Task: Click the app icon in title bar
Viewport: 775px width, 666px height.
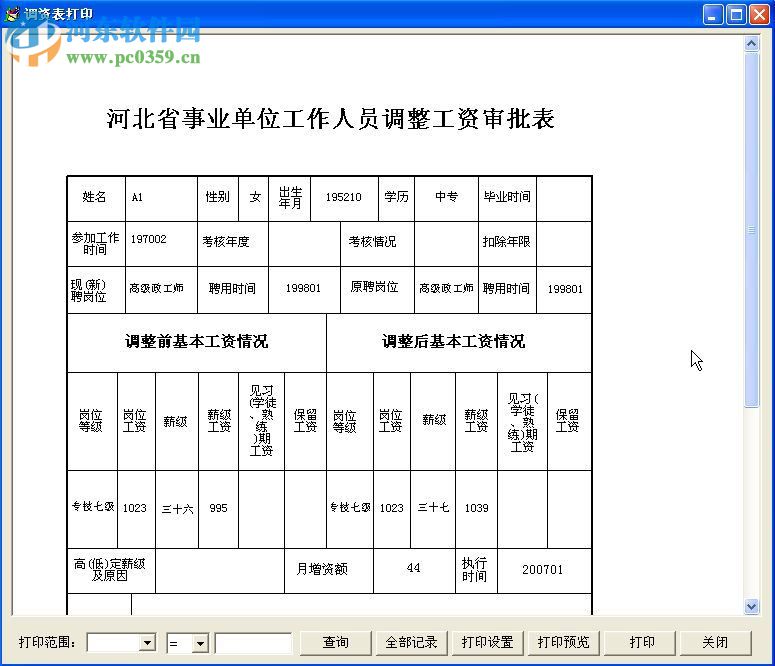Action: click(x=12, y=14)
